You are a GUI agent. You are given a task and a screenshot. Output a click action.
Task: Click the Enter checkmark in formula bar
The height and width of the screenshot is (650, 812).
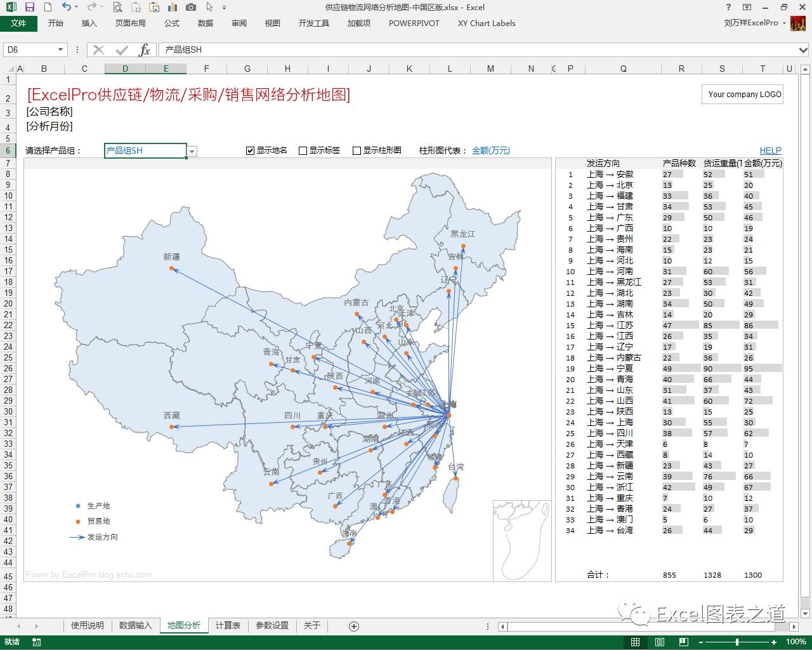(122, 50)
